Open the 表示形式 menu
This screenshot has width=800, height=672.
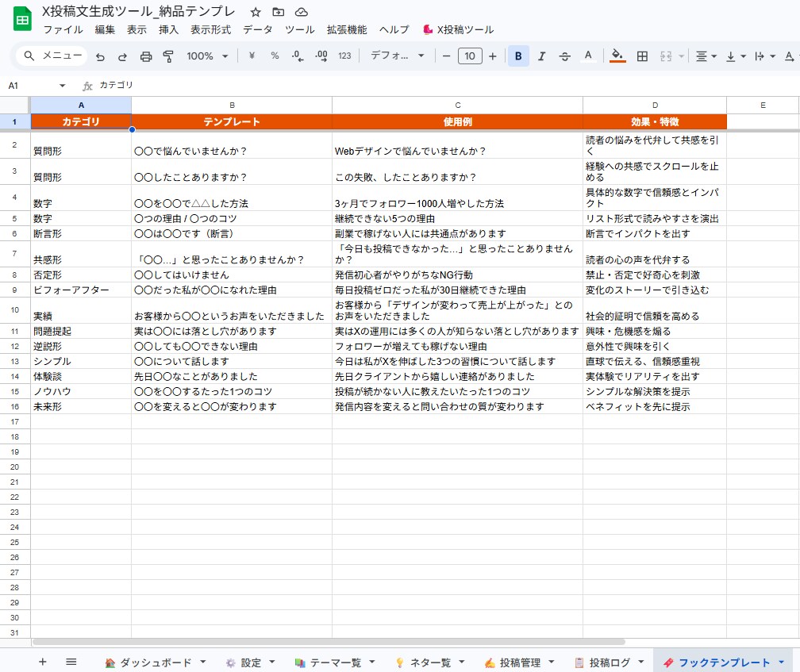pos(210,29)
